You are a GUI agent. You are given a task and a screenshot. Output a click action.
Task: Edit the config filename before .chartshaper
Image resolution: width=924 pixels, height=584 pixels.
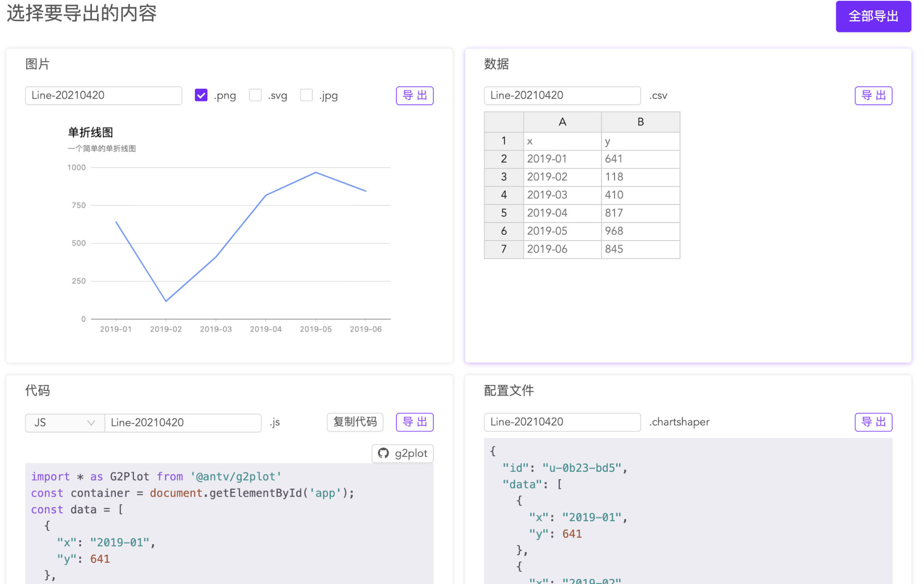[562, 422]
